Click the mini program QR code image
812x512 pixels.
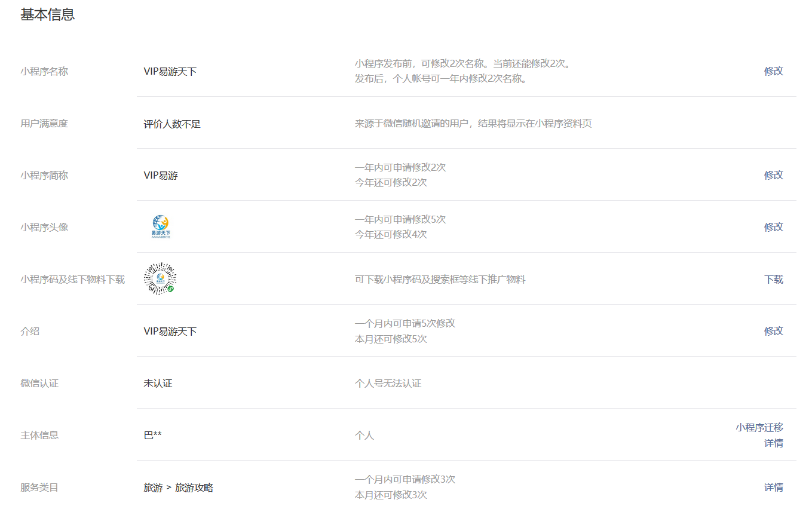pyautogui.click(x=160, y=279)
